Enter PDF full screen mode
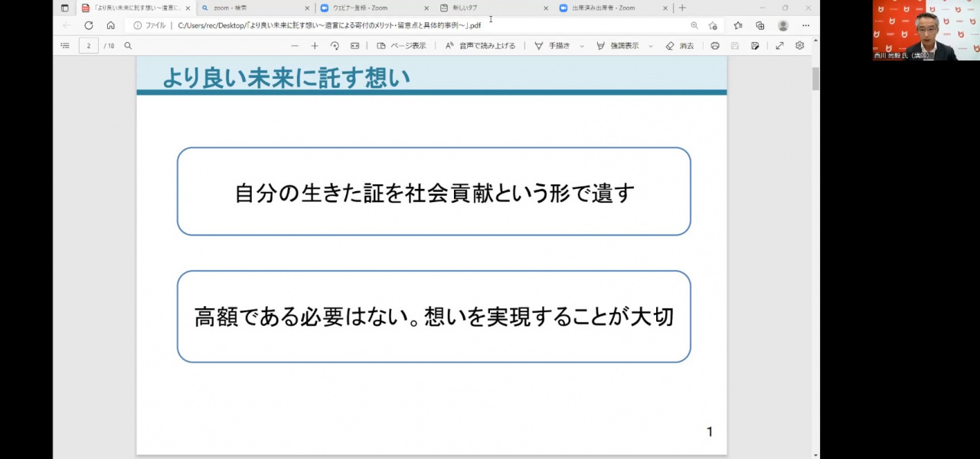The width and height of the screenshot is (980, 459). (779, 46)
